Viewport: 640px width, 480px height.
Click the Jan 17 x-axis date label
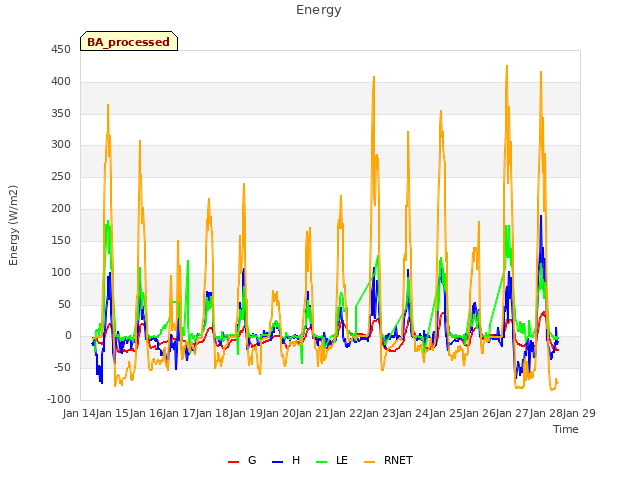[x=180, y=413]
